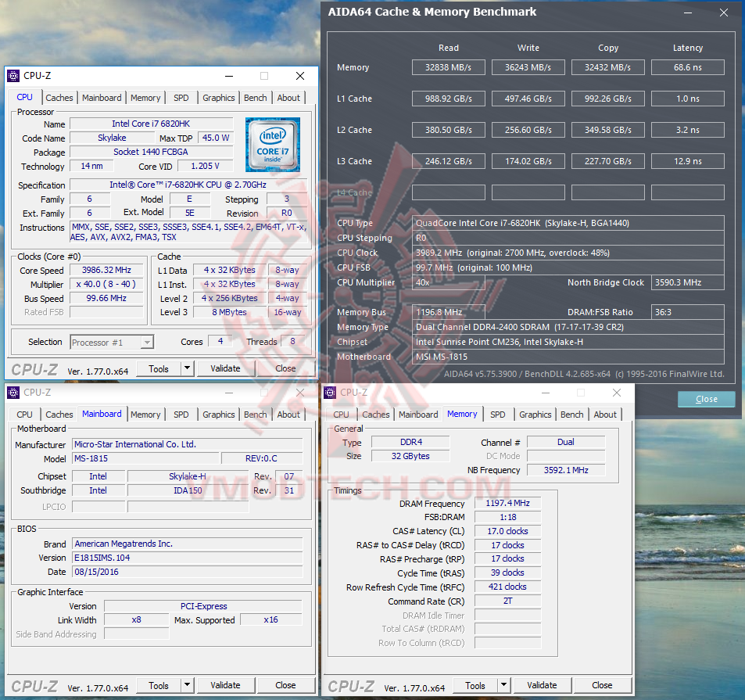The width and height of the screenshot is (745, 700).
Task: Select SPD tab in the Mainboard CPU-Z window
Action: 181,415
